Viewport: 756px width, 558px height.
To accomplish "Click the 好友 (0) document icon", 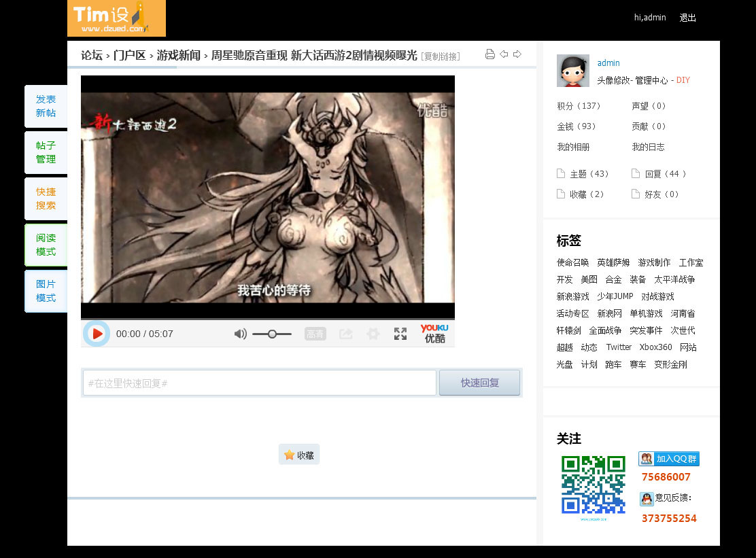I will pos(636,194).
